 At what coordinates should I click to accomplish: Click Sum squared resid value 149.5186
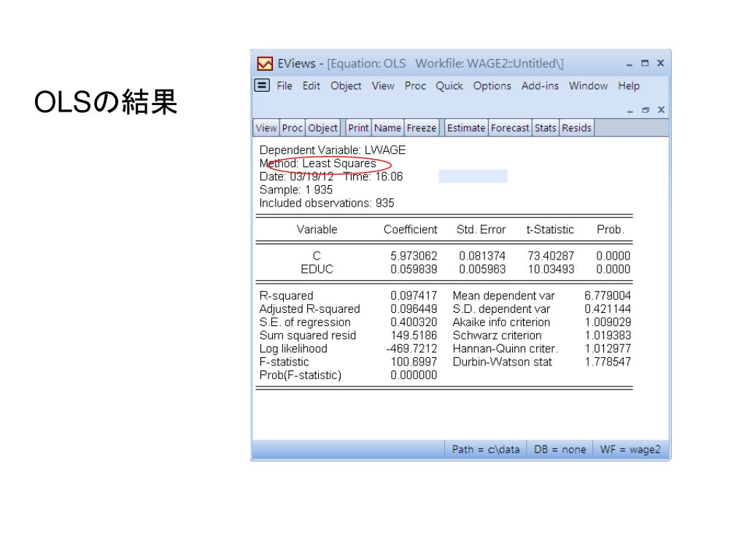point(414,335)
